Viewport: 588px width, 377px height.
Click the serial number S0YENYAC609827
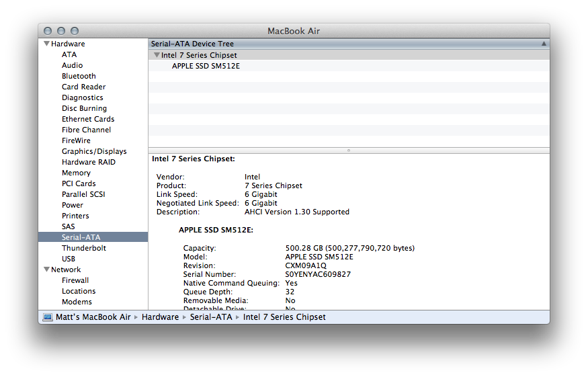pos(318,274)
